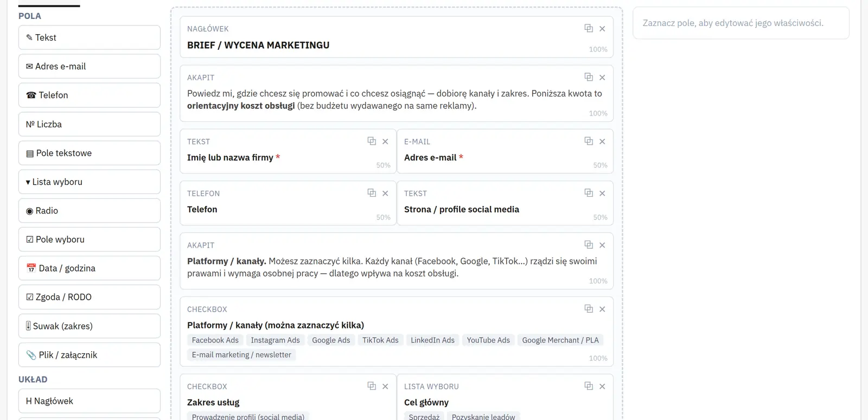
Task: Delete the 'Strona / profile social media' field
Action: [602, 193]
